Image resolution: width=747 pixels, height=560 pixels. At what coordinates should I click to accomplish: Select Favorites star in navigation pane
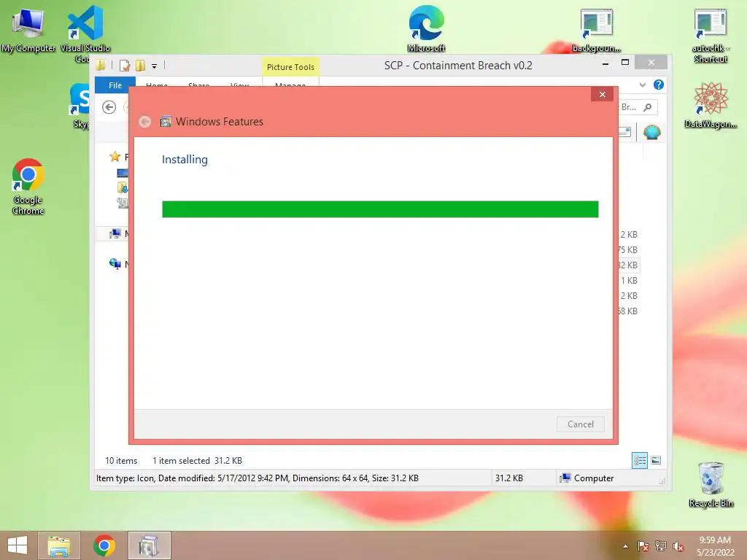pos(115,157)
